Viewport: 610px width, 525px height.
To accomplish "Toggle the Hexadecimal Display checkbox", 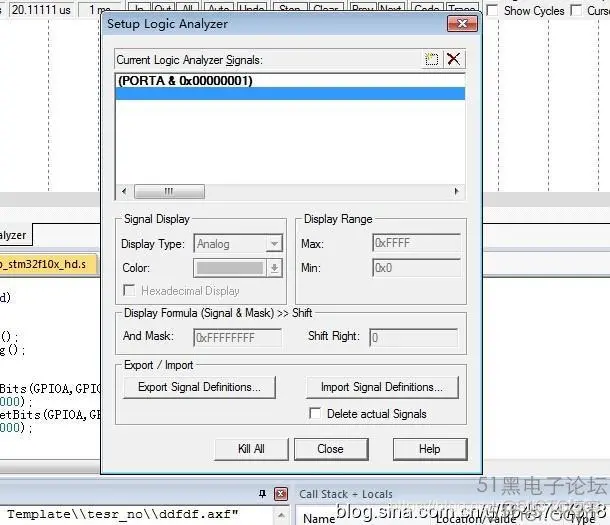I will click(x=129, y=290).
